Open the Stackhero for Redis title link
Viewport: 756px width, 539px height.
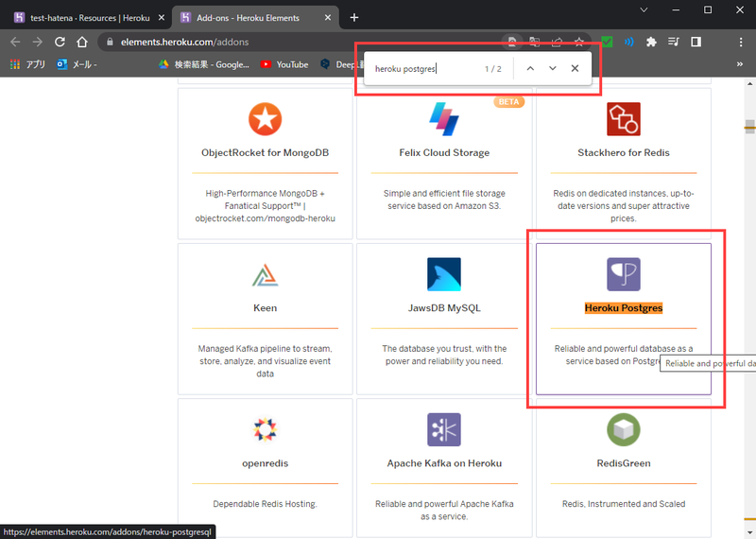click(x=624, y=152)
